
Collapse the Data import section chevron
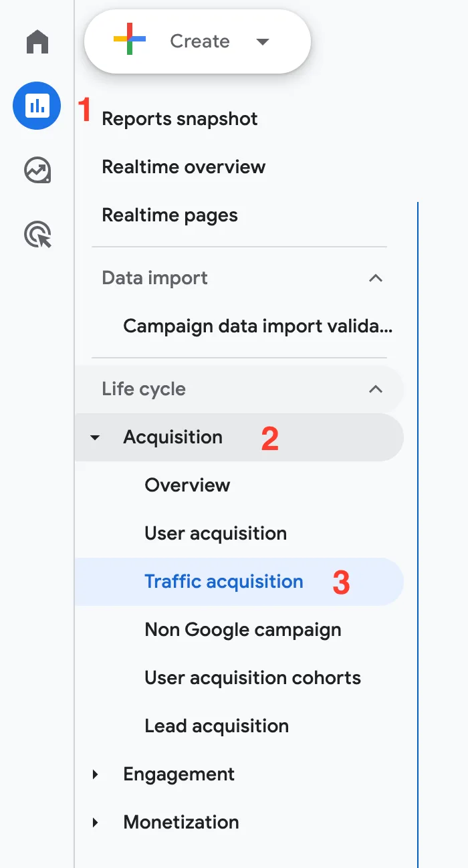pyautogui.click(x=376, y=278)
